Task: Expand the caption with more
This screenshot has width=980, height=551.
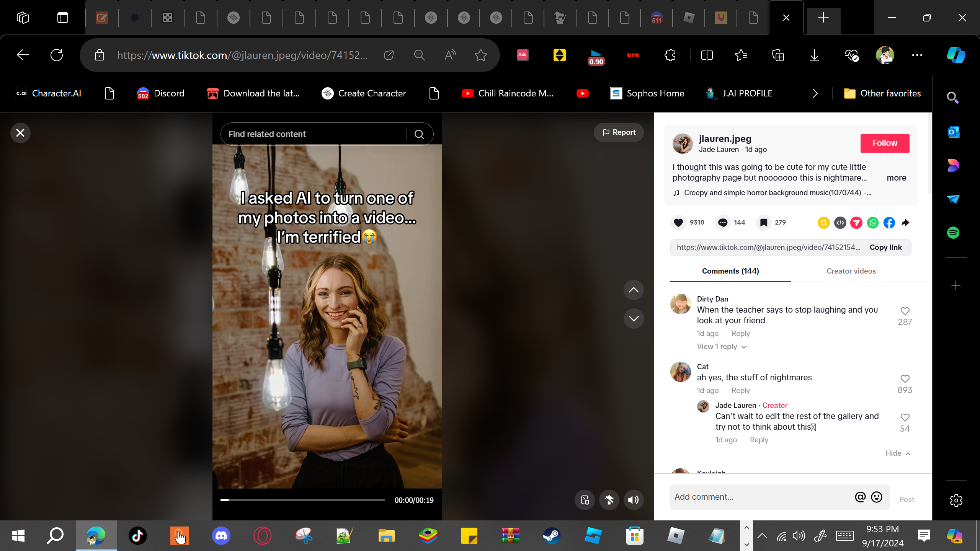Action: pos(896,178)
